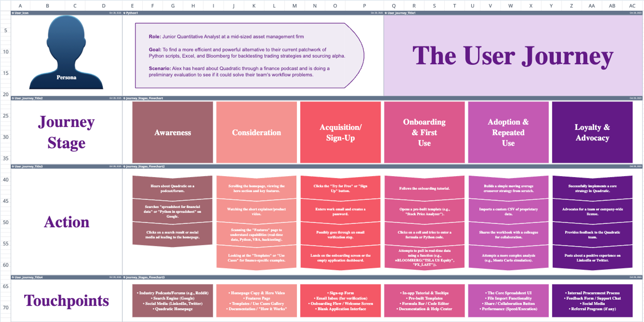Click 'Advocates for a team or company-wide license' step

[592, 211]
